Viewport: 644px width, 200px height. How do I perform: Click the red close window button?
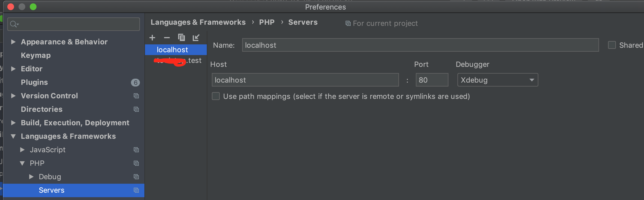click(x=11, y=7)
